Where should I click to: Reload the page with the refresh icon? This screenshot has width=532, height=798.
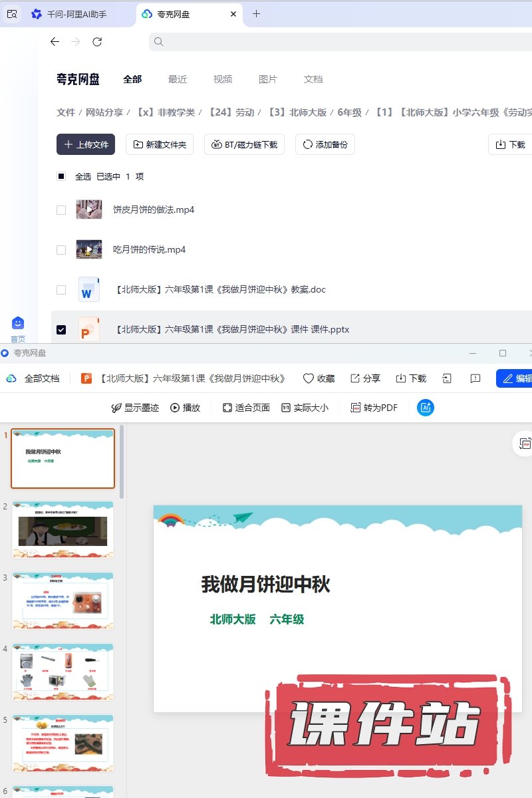[x=97, y=42]
